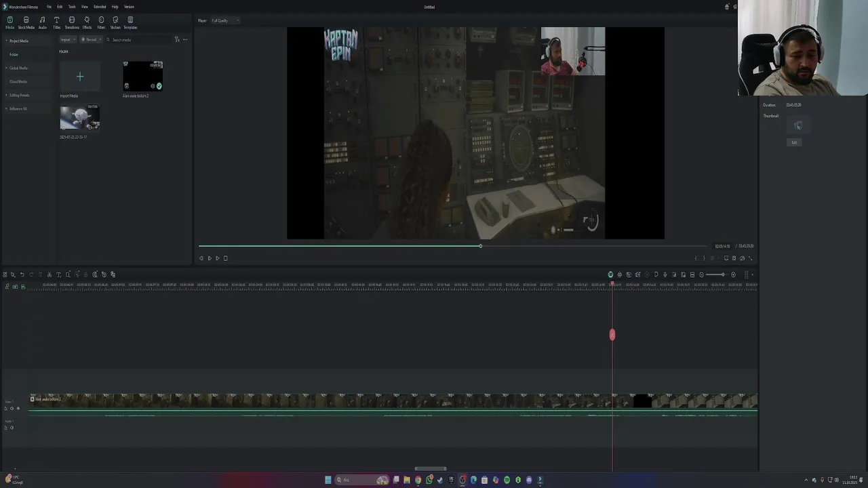Viewport: 868px width, 488px height.
Task: Click the zoom out timeline minus button
Action: coord(701,274)
